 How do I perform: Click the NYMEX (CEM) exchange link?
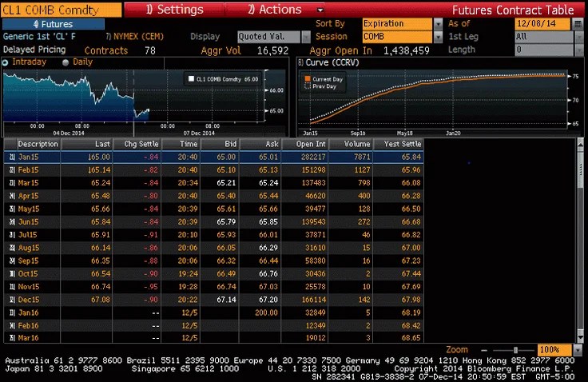point(135,37)
